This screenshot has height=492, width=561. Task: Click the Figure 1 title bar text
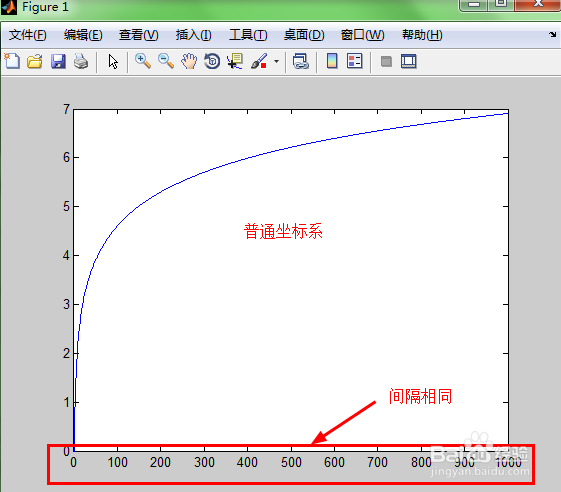(45, 7)
